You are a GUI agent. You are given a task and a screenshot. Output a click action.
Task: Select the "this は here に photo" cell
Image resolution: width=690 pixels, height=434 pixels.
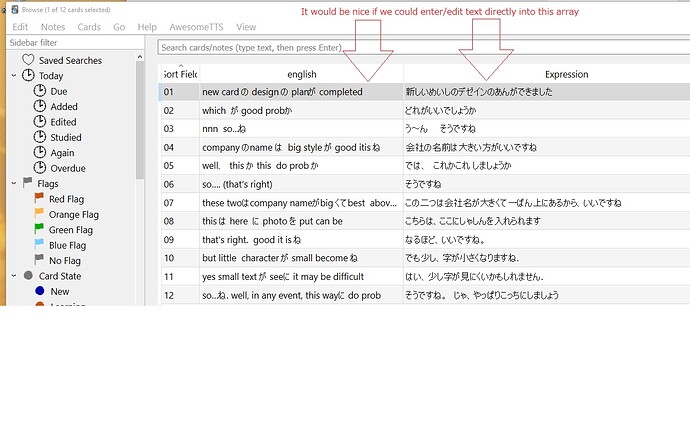tap(301, 221)
